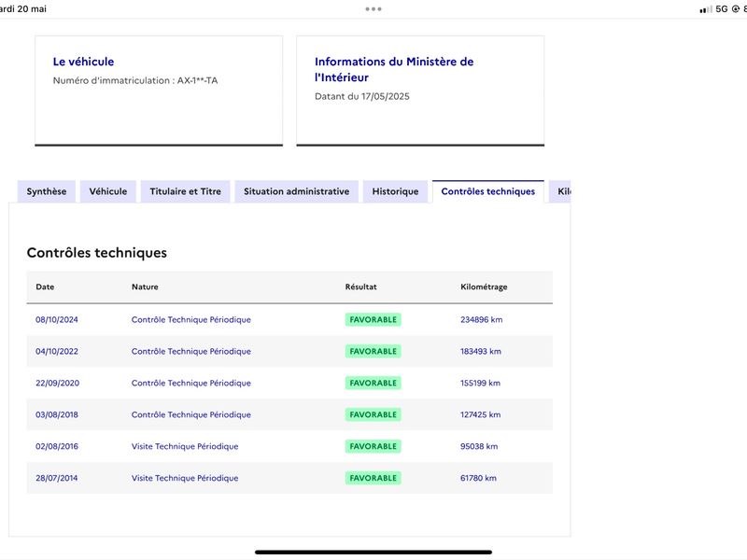Open the Titulaire et Titre tab

pyautogui.click(x=185, y=191)
